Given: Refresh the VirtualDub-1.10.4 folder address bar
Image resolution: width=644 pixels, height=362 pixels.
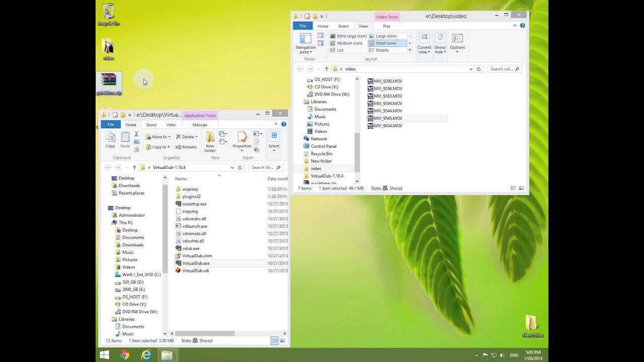Looking at the screenshot, I should click(240, 167).
